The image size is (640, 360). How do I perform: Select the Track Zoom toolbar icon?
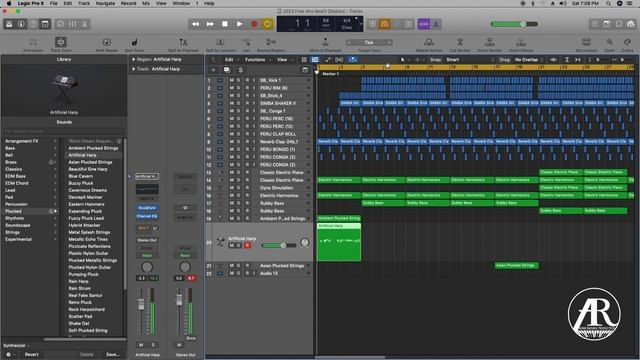(x=60, y=42)
